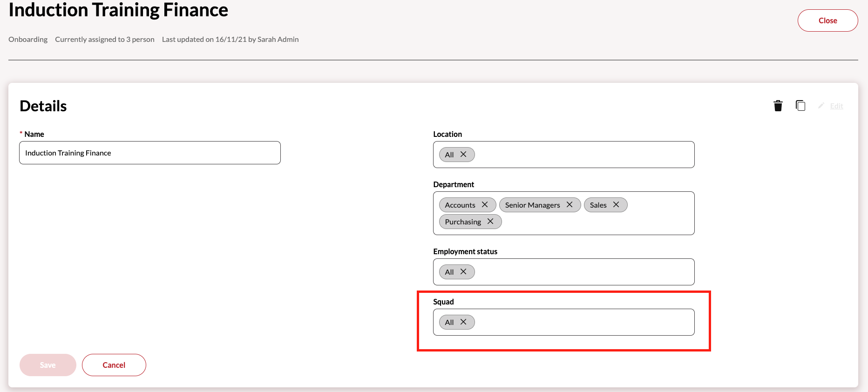The image size is (868, 392).
Task: Click the duplicate copy icon
Action: (x=800, y=106)
